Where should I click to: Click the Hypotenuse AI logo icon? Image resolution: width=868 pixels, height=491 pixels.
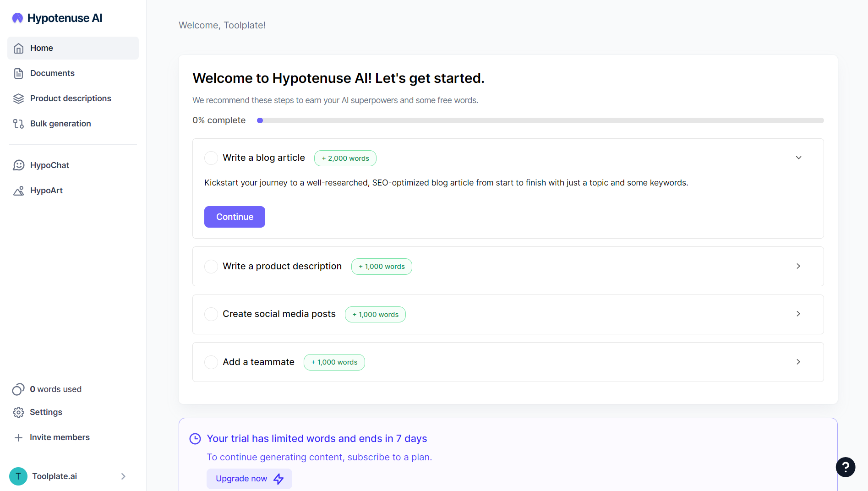tap(17, 18)
